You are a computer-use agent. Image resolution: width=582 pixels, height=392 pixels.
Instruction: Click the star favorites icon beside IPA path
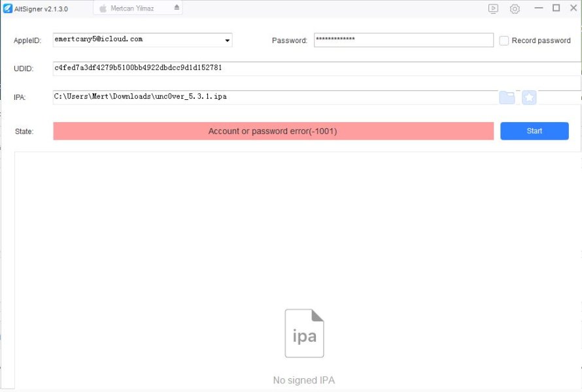click(x=529, y=97)
